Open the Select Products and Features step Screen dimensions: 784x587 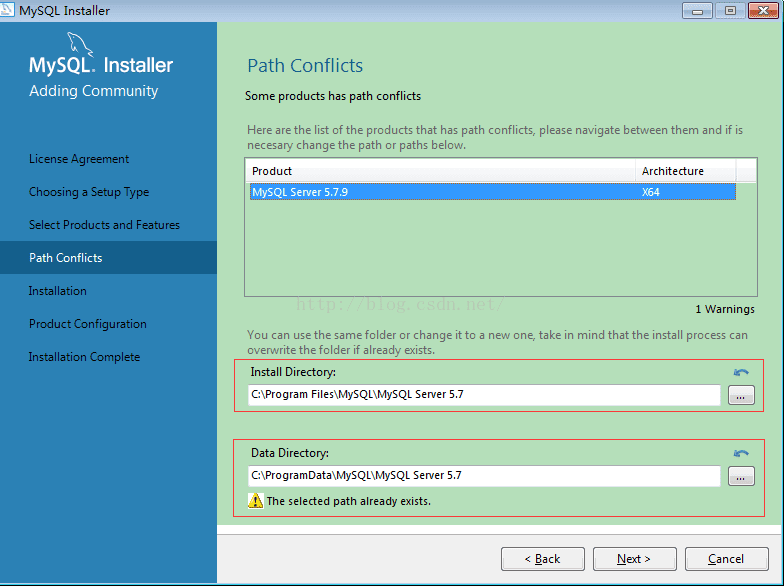click(104, 225)
